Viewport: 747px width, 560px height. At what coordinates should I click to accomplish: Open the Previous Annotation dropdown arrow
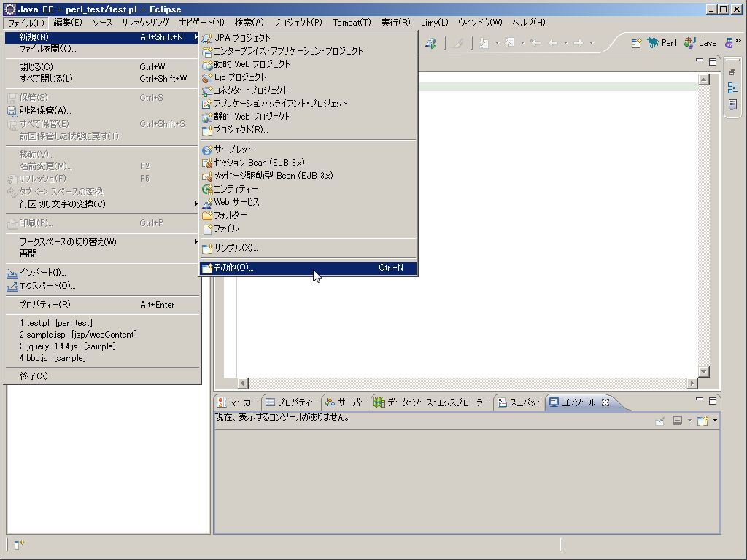pyautogui.click(x=522, y=43)
